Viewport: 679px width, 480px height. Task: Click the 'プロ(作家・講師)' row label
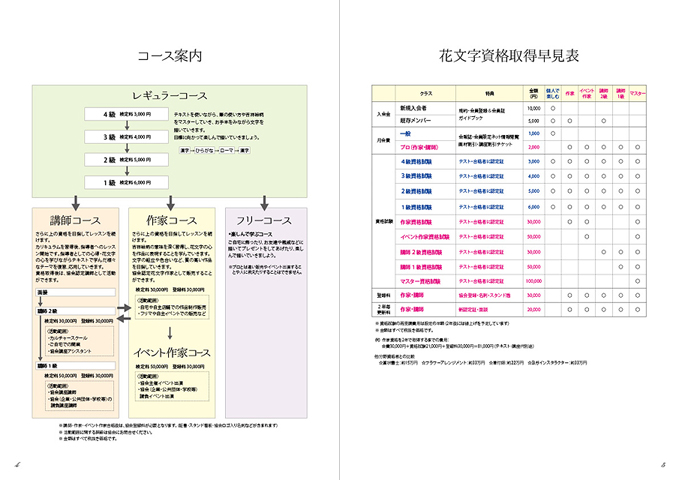(419, 147)
